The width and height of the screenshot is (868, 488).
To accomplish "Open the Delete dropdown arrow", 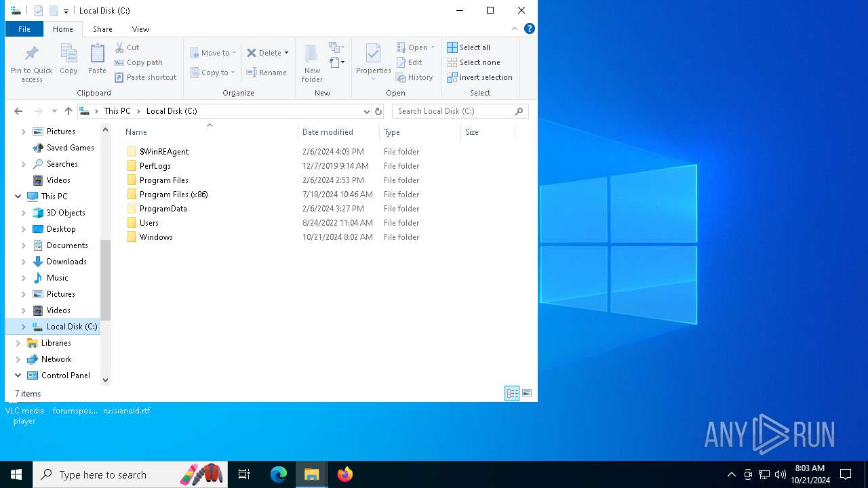I will click(x=286, y=53).
